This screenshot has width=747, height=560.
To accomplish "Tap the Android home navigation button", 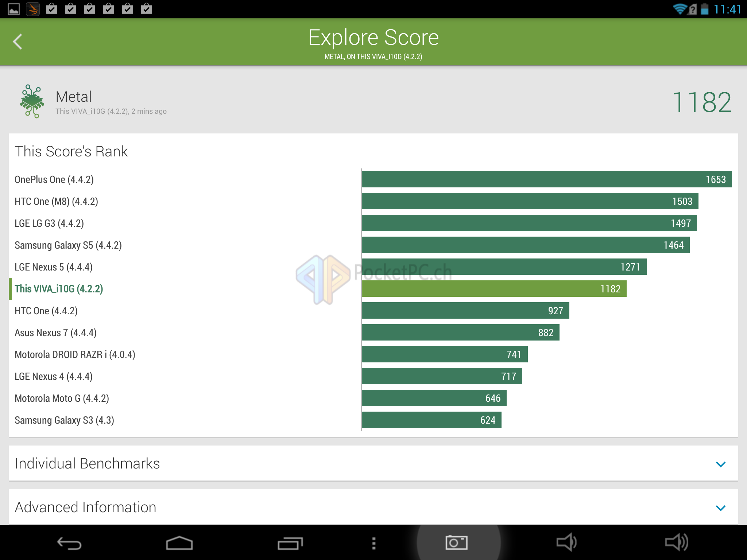I will [179, 543].
